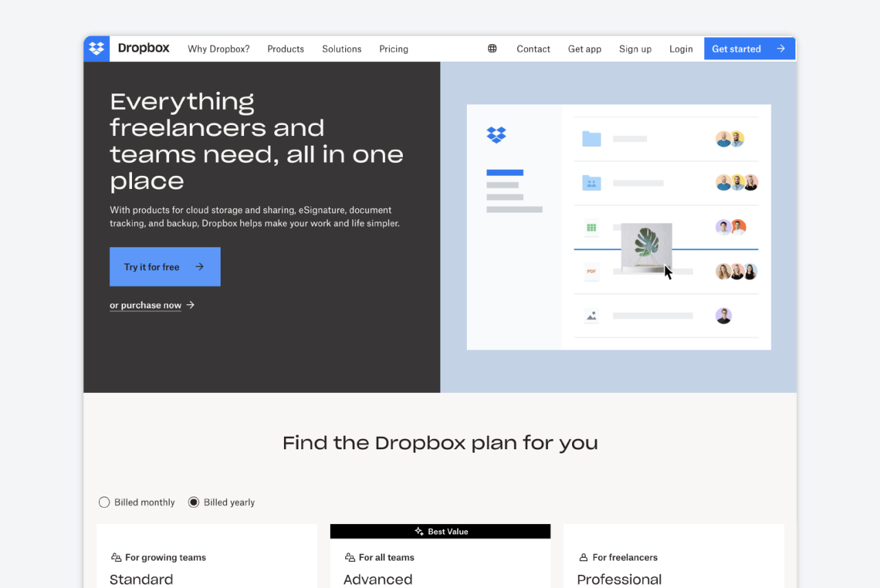Click the Dropbox logo icon
Image resolution: width=880 pixels, height=588 pixels.
click(x=96, y=48)
